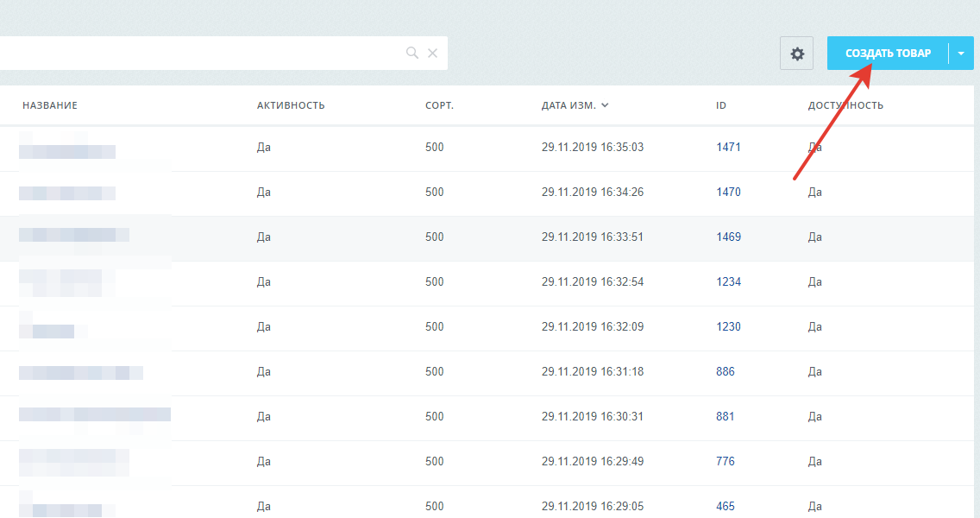Click the Активность value Да in row 1471

[264, 148]
